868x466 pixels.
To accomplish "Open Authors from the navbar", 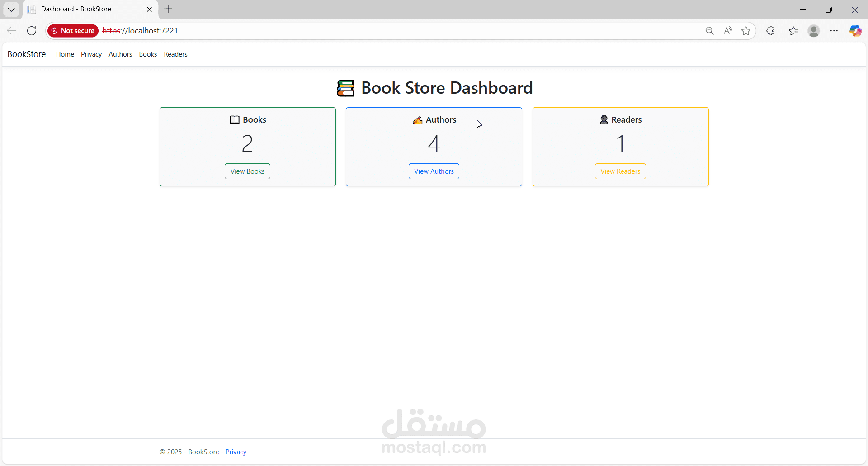I will [120, 54].
